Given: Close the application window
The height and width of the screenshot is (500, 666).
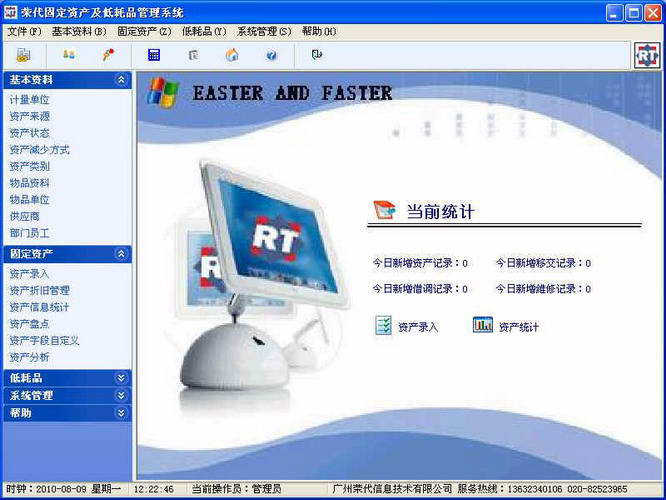Looking at the screenshot, I should pyautogui.click(x=653, y=13).
